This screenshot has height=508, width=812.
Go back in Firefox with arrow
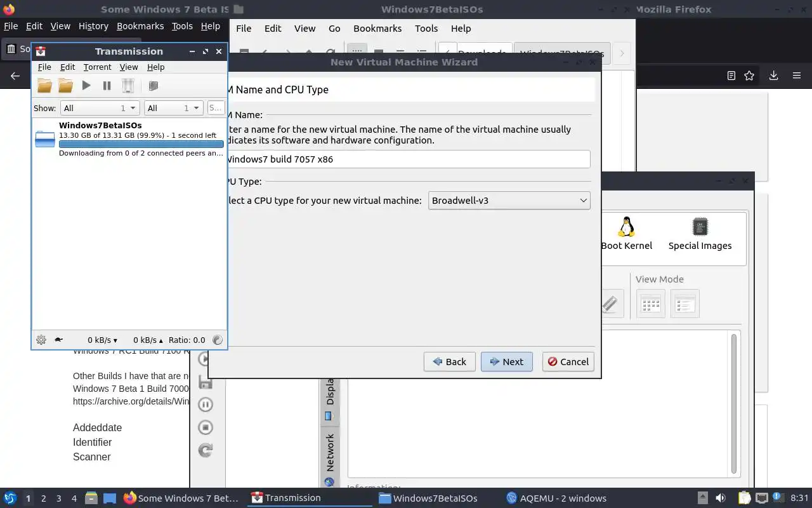(x=15, y=76)
